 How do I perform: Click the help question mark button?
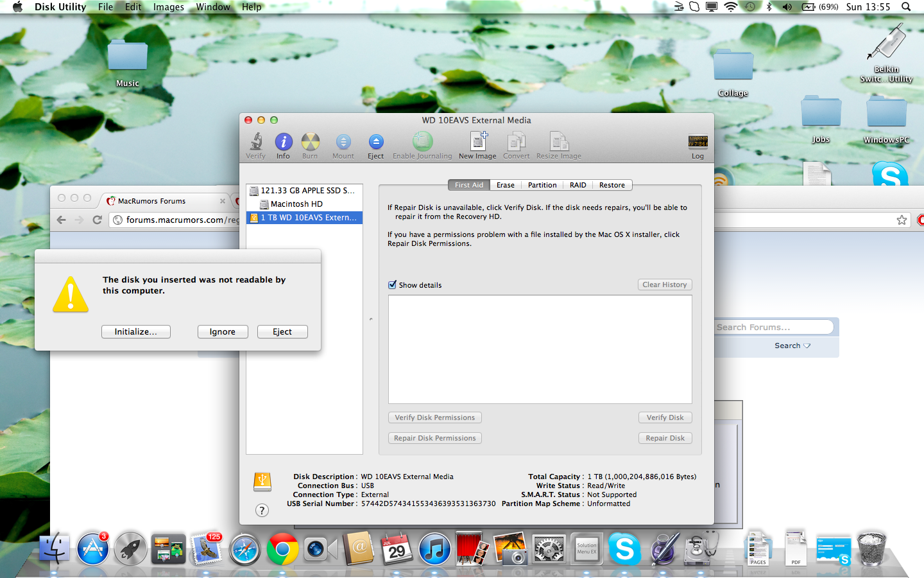click(x=262, y=511)
